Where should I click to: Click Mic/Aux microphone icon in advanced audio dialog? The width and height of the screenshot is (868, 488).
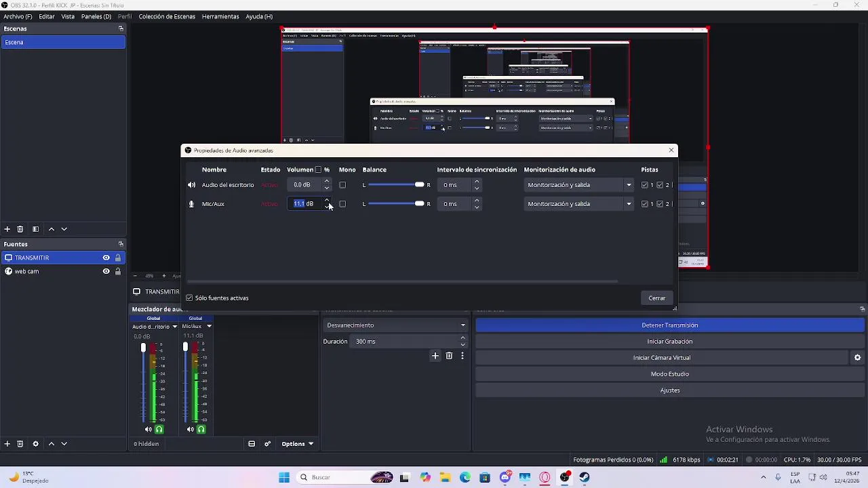click(191, 204)
